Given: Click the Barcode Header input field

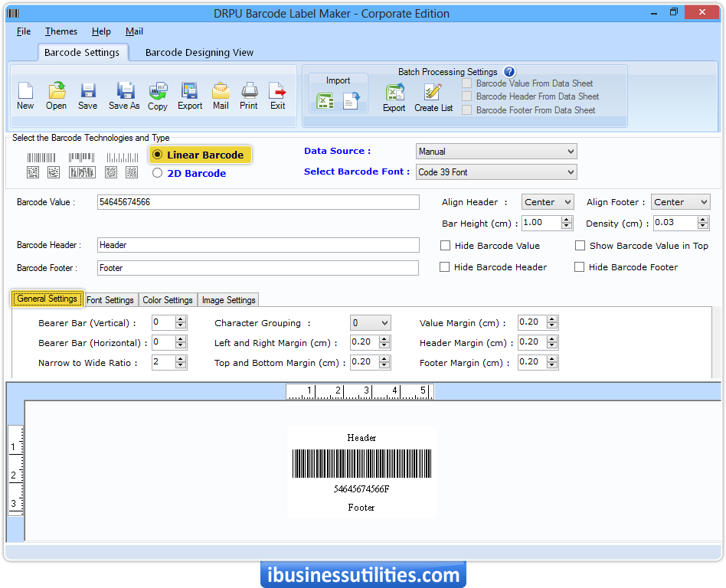Looking at the screenshot, I should 258,245.
